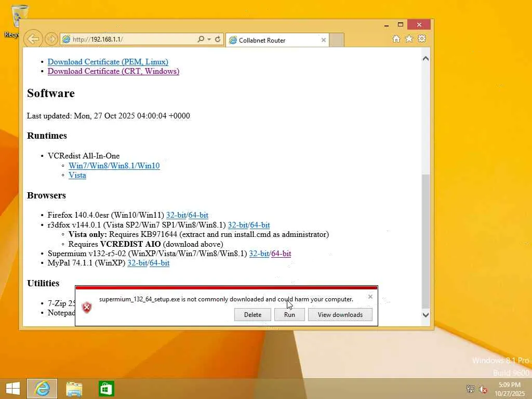Close the Collabnet Router tab
Screen dimensions: 532x399
pyautogui.click(x=324, y=40)
